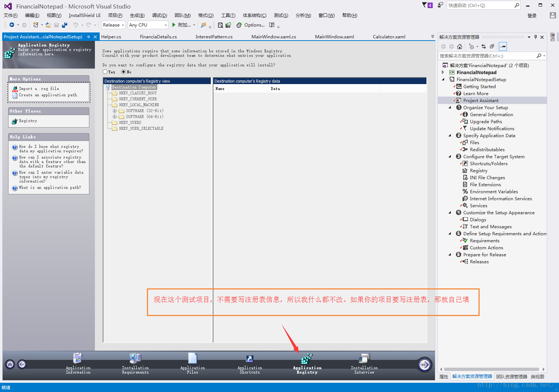Open the Installation Interview step icon

point(364,358)
